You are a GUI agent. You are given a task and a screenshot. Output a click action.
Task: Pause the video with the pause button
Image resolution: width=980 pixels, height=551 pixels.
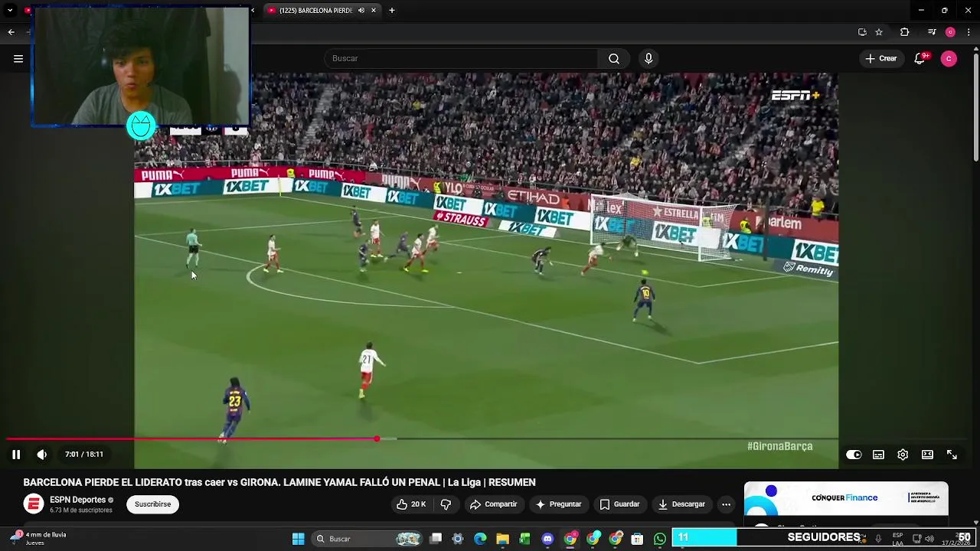[15, 455]
